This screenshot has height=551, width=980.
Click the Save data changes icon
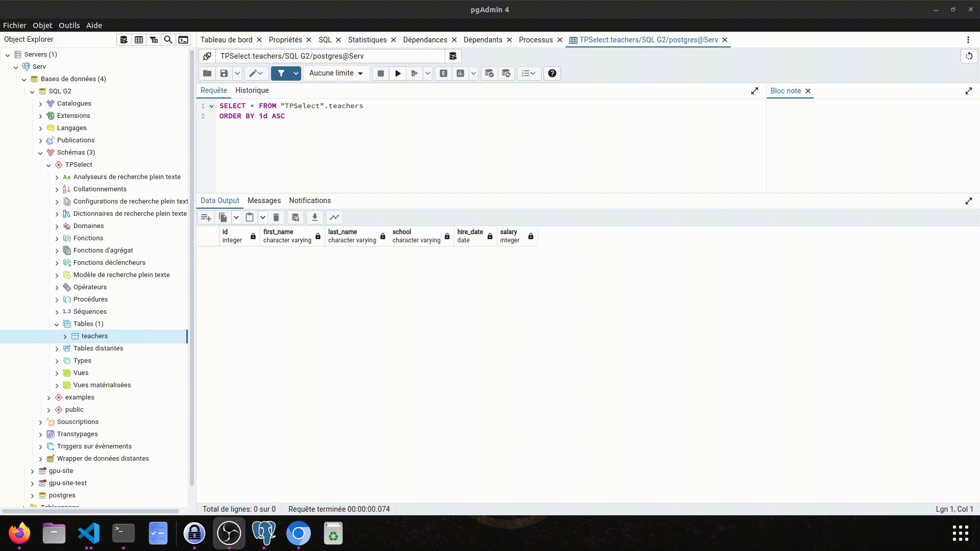tap(295, 217)
